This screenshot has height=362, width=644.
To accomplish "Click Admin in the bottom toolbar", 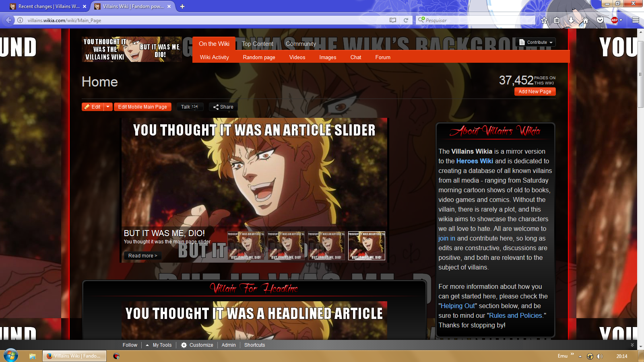I will click(x=229, y=345).
